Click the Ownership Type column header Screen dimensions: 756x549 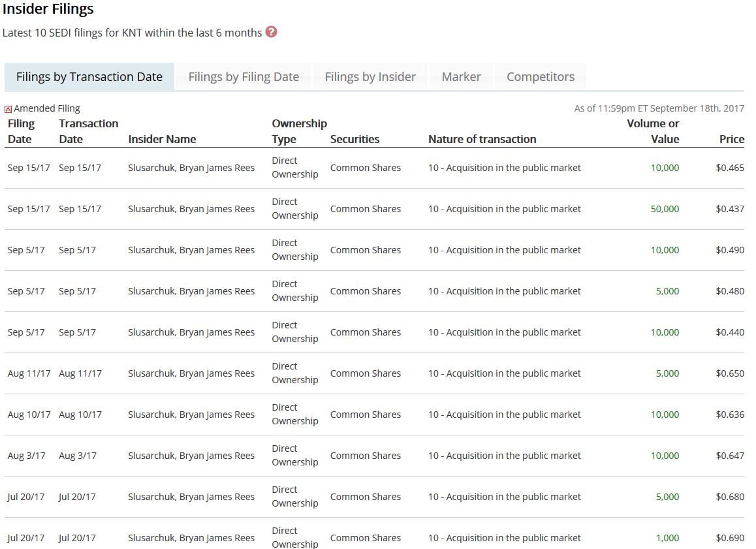(299, 131)
